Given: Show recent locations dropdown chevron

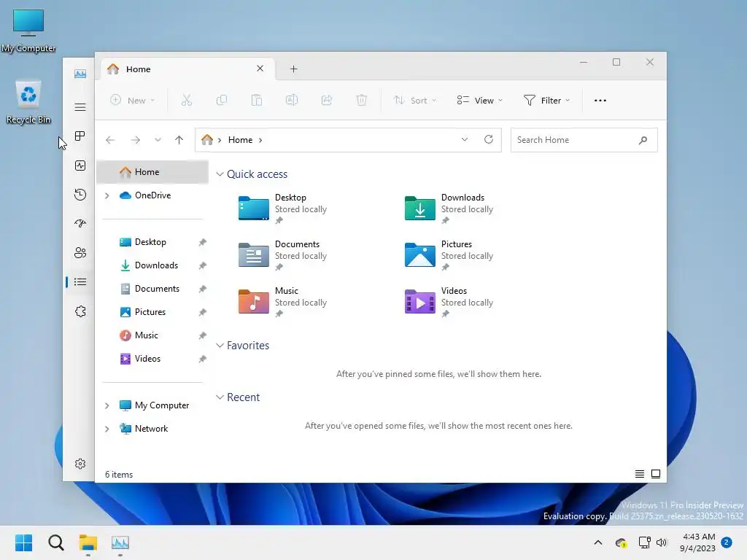Looking at the screenshot, I should (x=158, y=140).
